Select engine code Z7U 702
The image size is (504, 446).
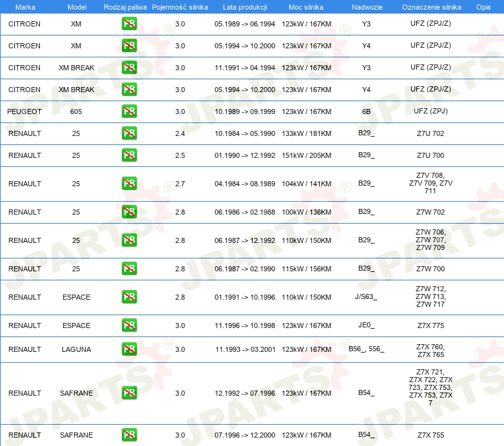click(x=431, y=133)
